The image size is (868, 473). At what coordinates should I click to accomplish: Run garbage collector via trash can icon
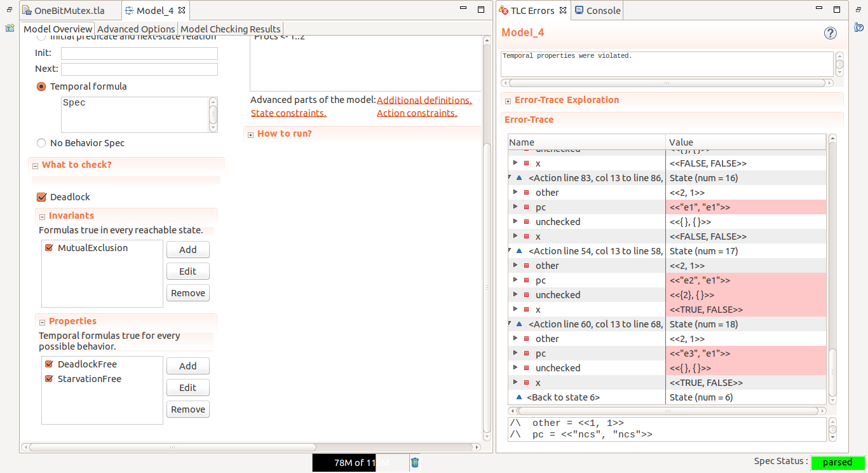tap(415, 462)
